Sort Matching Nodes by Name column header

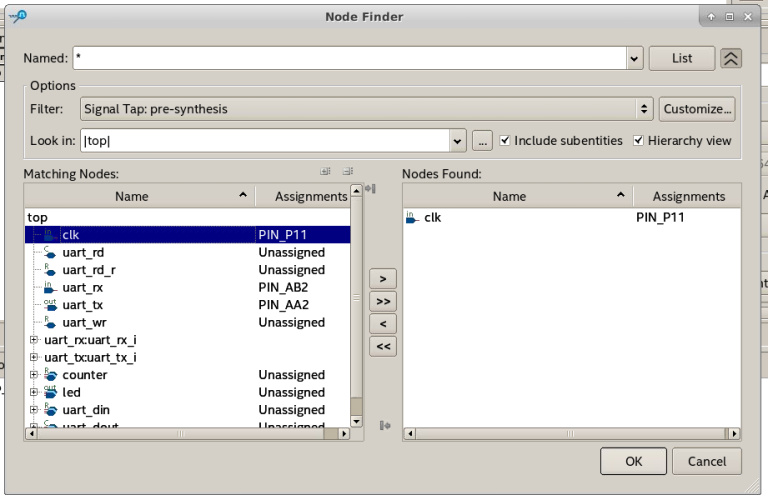coord(132,196)
